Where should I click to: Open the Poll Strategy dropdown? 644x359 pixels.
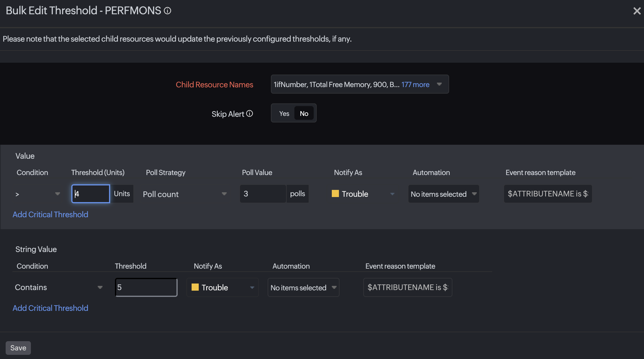224,194
